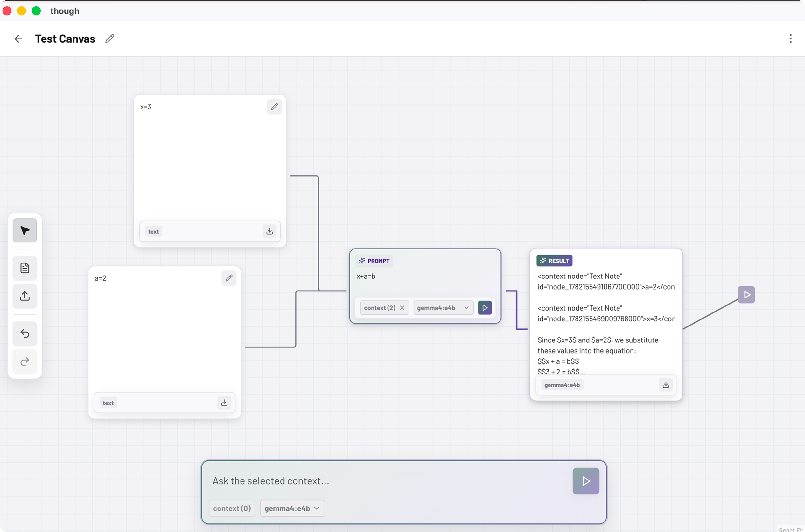Image resolution: width=805 pixels, height=532 pixels.
Task: Click the x+a=b prompt text
Action: (x=366, y=276)
